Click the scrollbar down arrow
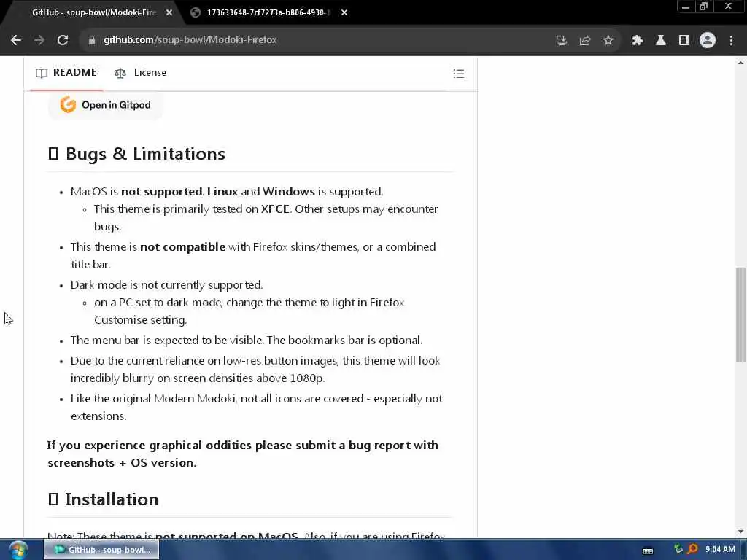The image size is (747, 560). tap(740, 532)
